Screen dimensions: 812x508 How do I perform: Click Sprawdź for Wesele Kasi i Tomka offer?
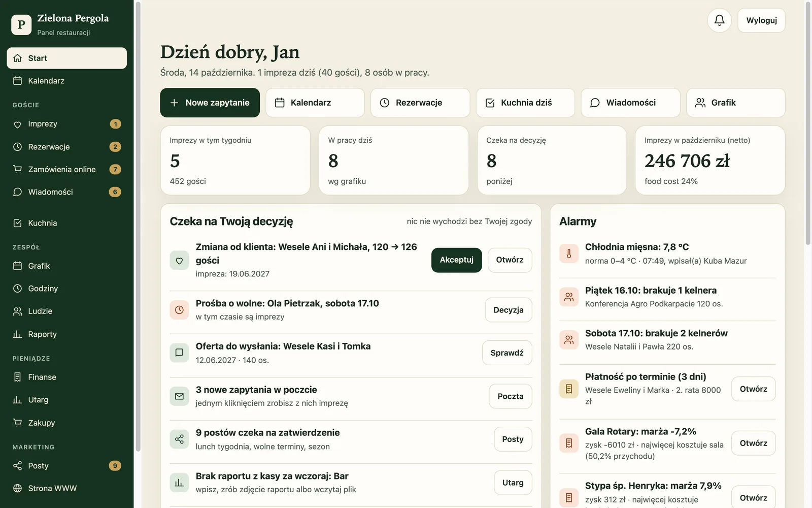pos(507,353)
